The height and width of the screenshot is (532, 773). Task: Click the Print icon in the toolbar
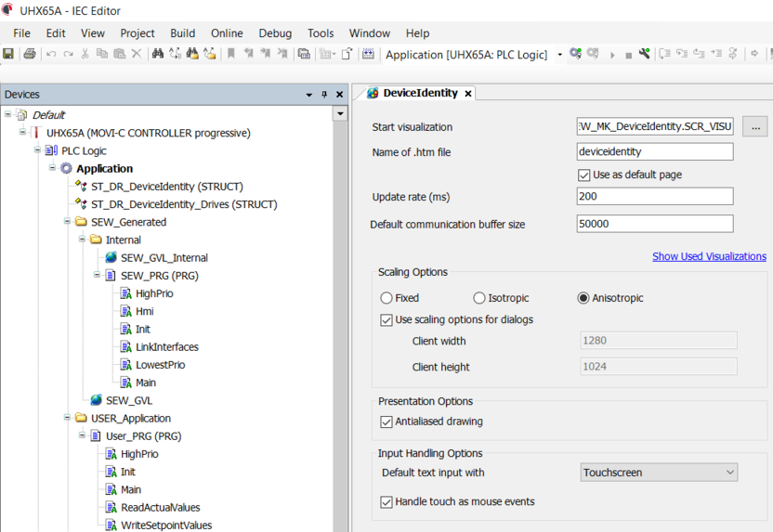(29, 55)
